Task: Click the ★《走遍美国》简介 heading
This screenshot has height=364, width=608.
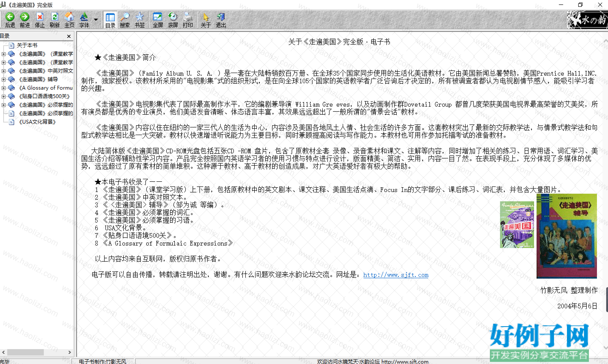Action: pyautogui.click(x=125, y=57)
